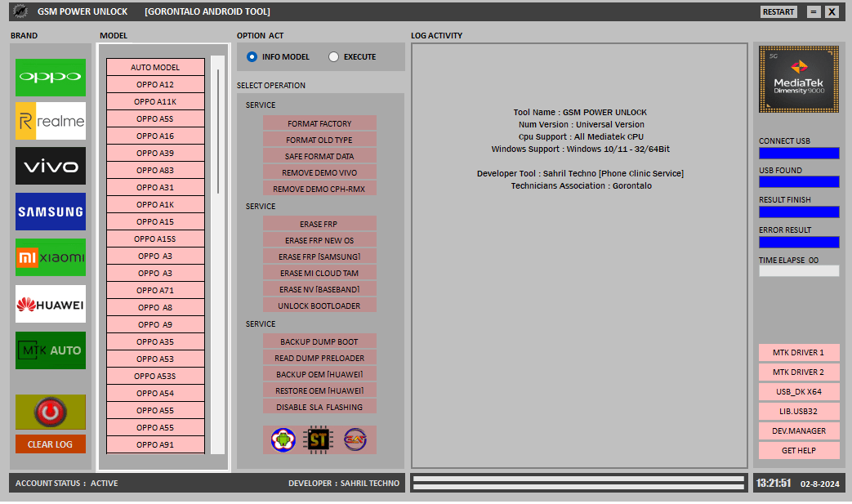Select the SAMSUNG brand icon

[50, 212]
